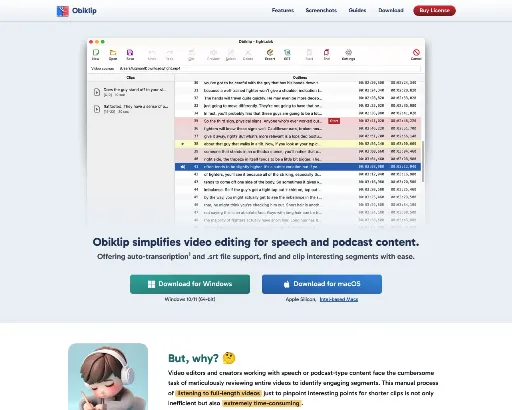Select pink subtitle row 40

click(298, 159)
